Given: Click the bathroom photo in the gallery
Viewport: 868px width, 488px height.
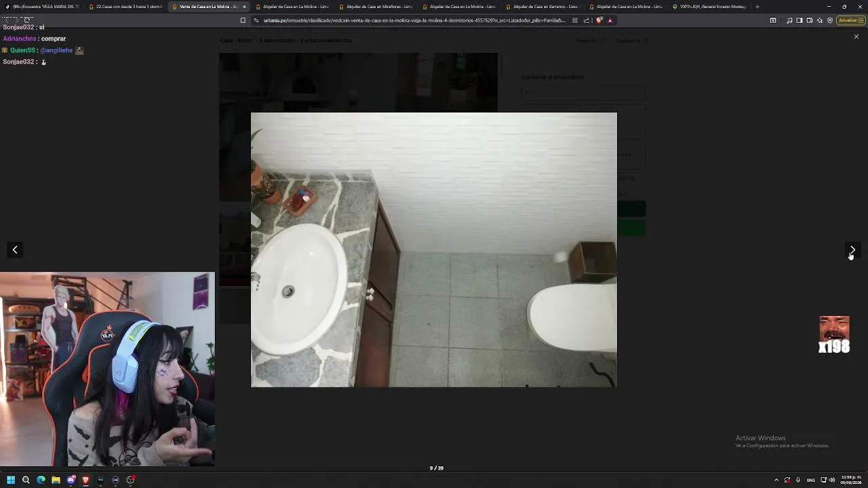Looking at the screenshot, I should click(434, 249).
